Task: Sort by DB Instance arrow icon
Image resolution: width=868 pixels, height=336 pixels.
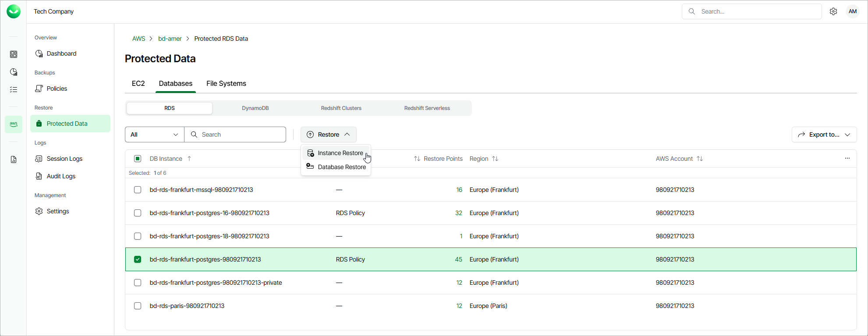Action: point(189,159)
